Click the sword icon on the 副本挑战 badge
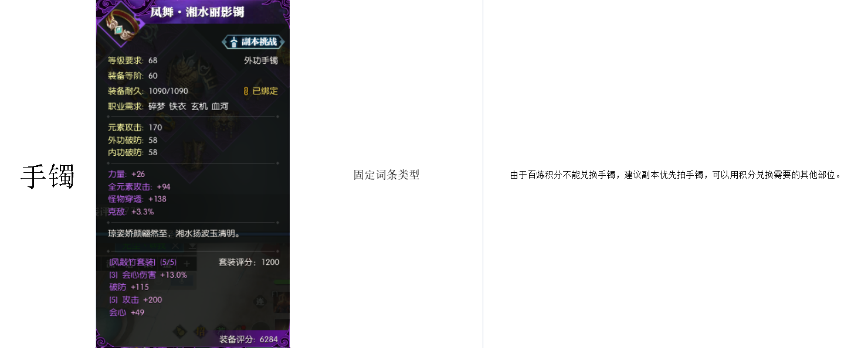The height and width of the screenshot is (348, 868). (x=234, y=41)
